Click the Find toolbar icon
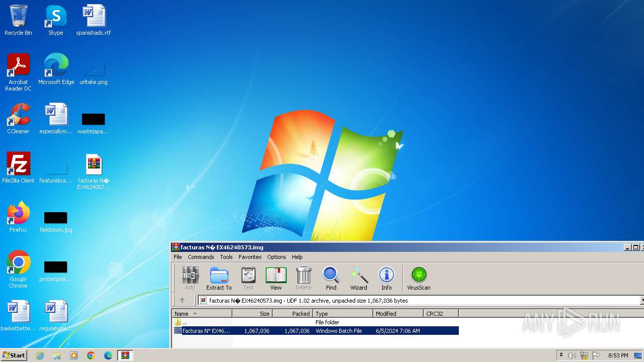This screenshot has height=362, width=644. 331,279
